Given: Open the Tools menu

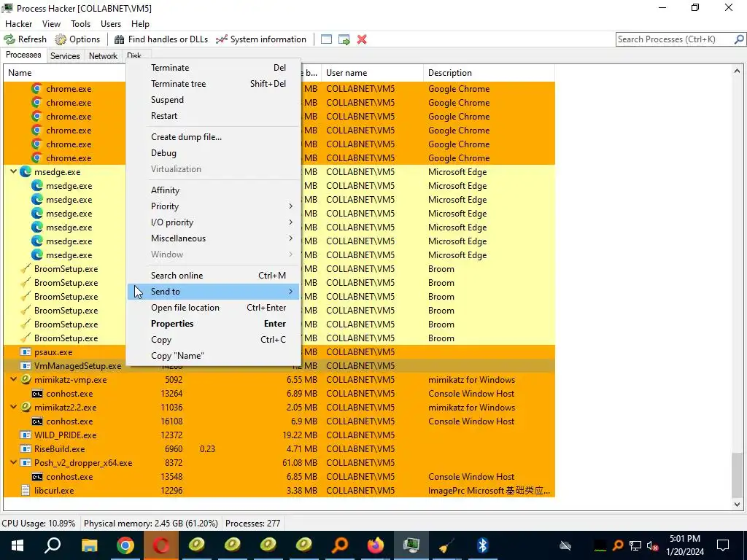Looking at the screenshot, I should (80, 24).
